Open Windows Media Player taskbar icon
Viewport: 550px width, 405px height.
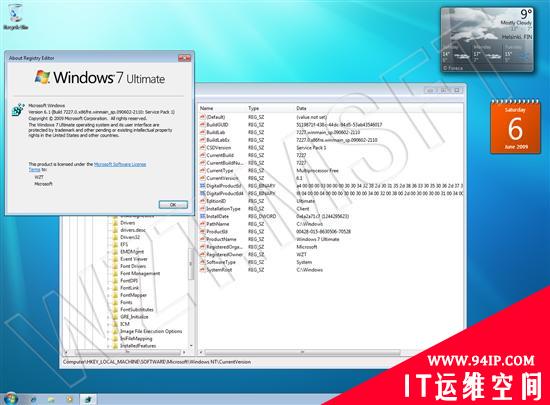[x=69, y=399]
